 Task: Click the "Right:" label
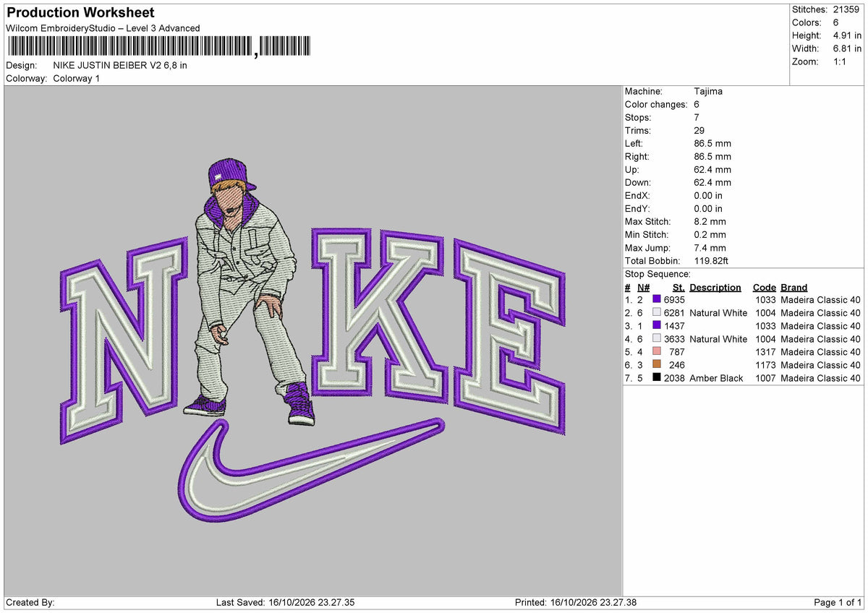point(637,156)
